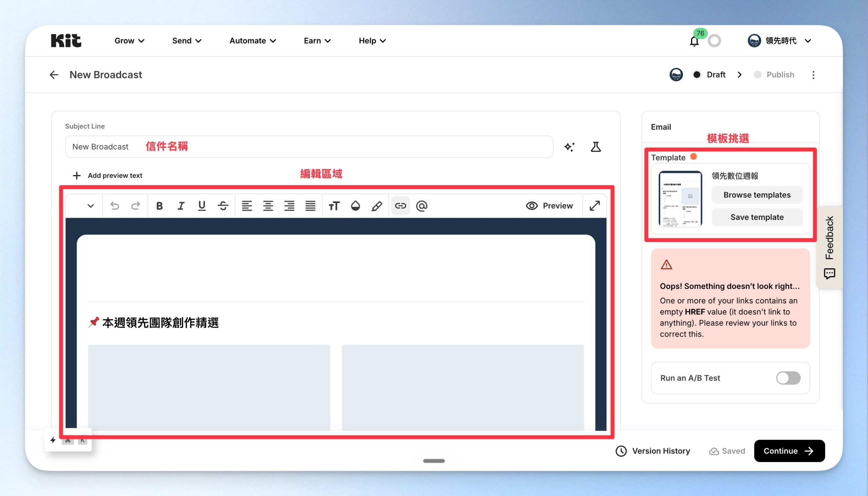Viewport: 868px width, 496px height.
Task: Toggle strikethrough text formatting
Action: [x=223, y=206]
